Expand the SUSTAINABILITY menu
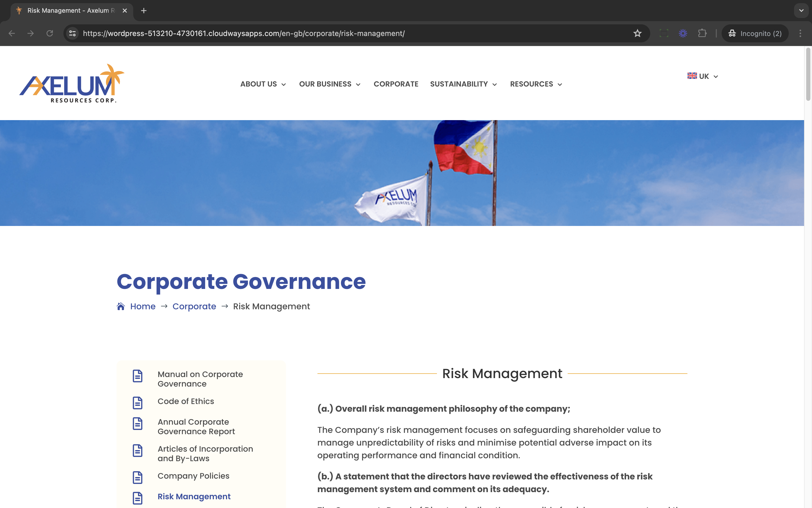This screenshot has height=508, width=812. coord(463,84)
